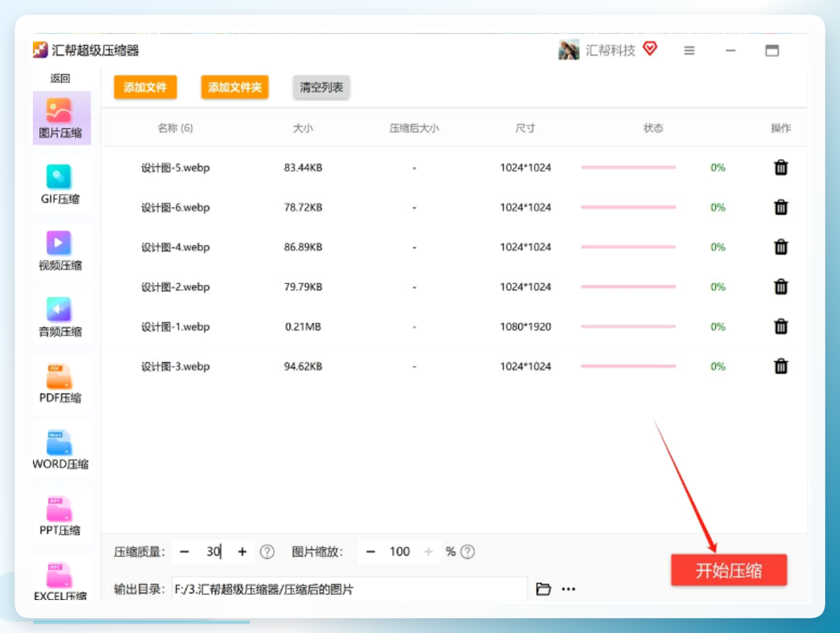Click the 图片缩放 value field showing 100
Screen dimensions: 840x633
[399, 552]
